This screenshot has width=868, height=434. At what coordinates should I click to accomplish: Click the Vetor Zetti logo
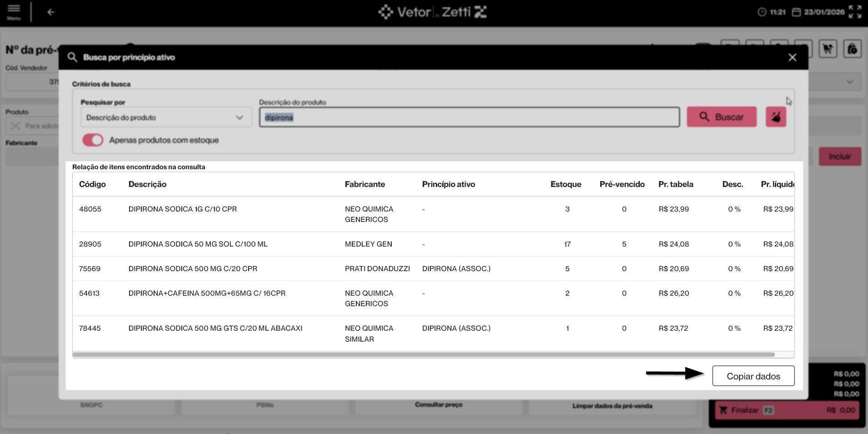click(x=432, y=12)
